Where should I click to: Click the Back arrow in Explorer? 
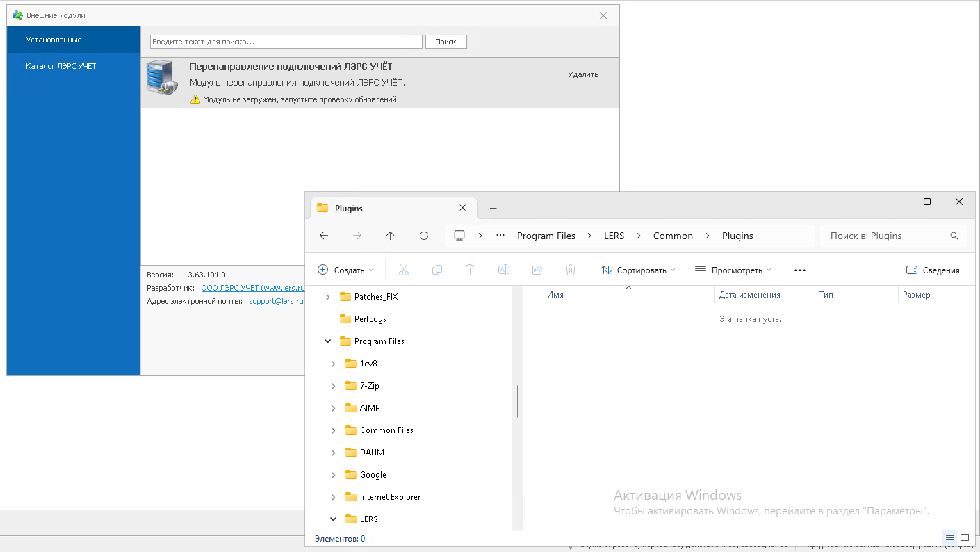[324, 236]
